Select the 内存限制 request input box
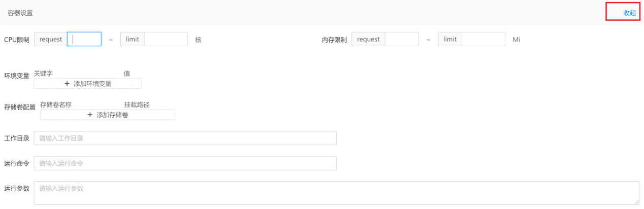Viewport: 644px width, 209px height. [402, 39]
